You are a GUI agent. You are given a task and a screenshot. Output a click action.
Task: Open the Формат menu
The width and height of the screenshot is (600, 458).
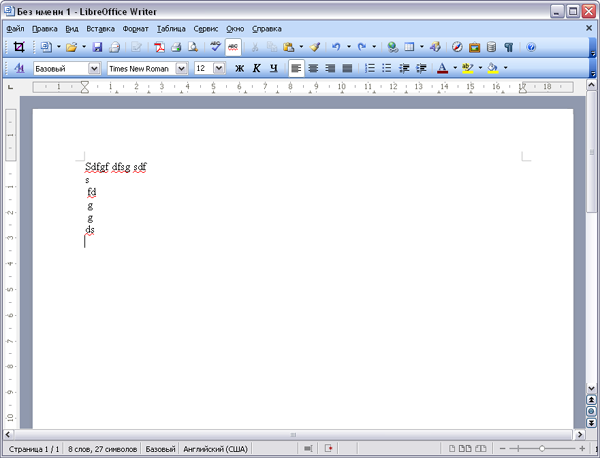click(135, 29)
